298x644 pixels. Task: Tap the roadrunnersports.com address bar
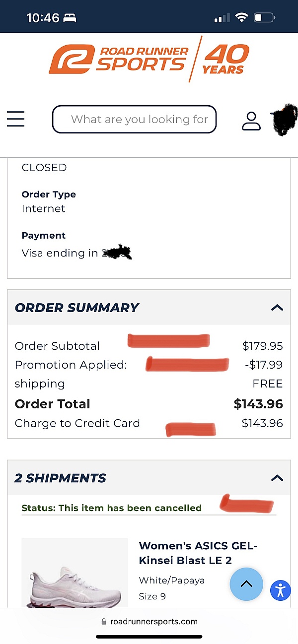pyautogui.click(x=149, y=621)
